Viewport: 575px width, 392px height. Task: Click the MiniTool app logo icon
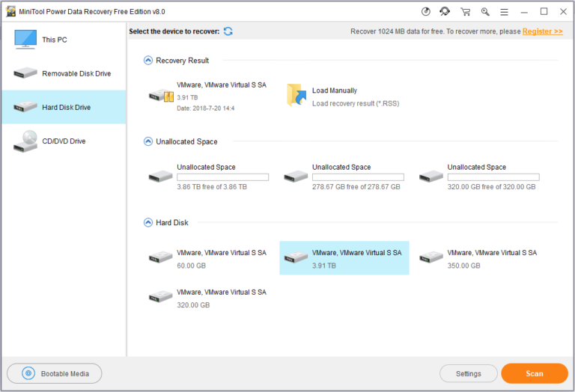coord(11,12)
